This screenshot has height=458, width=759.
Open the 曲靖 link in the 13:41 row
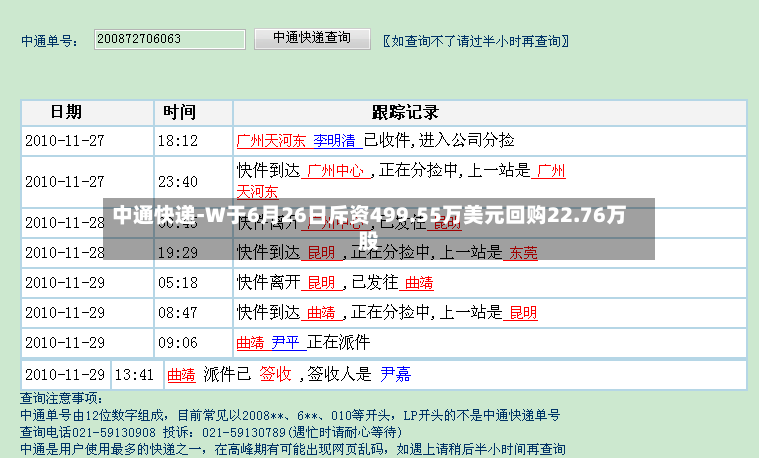[182, 374]
